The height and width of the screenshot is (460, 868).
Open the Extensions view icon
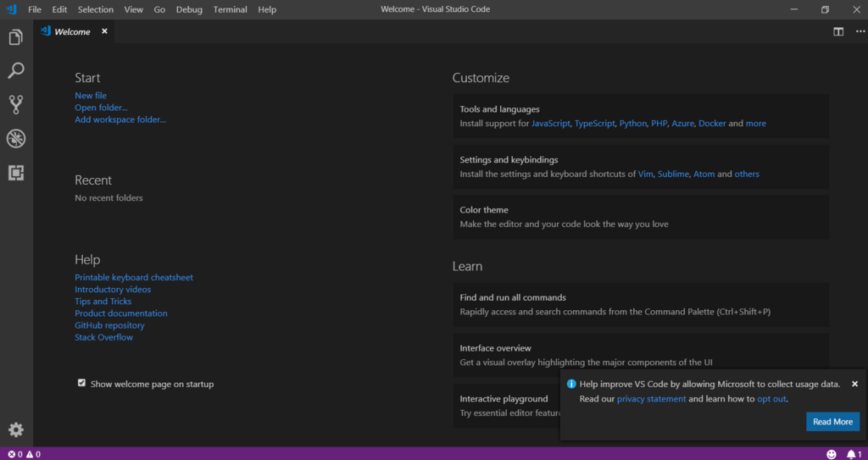[x=16, y=174]
